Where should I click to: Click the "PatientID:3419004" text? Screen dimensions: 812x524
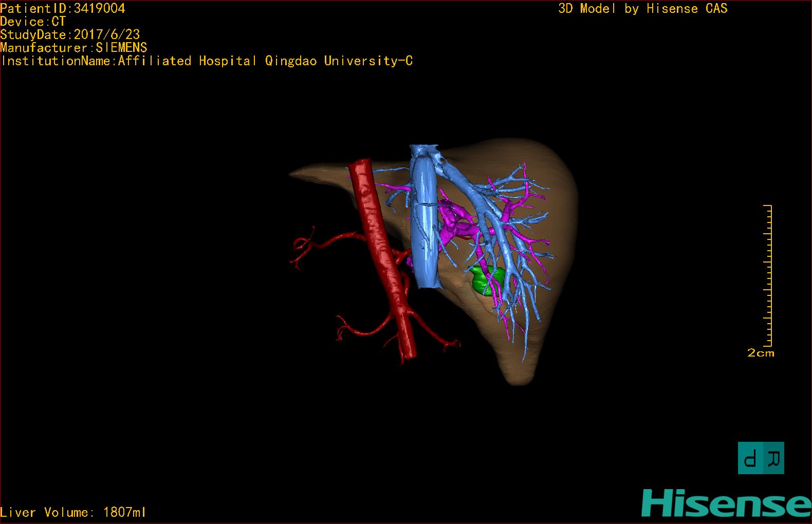(x=63, y=8)
